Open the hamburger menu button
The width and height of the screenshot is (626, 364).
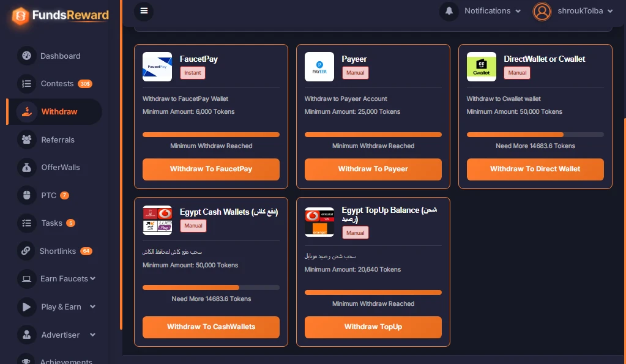(144, 11)
